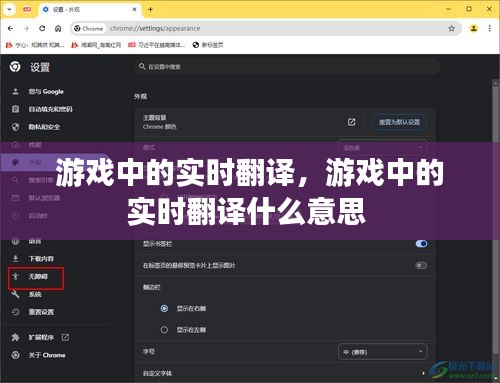Open the tab search chevron
Image resolution: width=500 pixels, height=383 pixels.
click(9, 9)
